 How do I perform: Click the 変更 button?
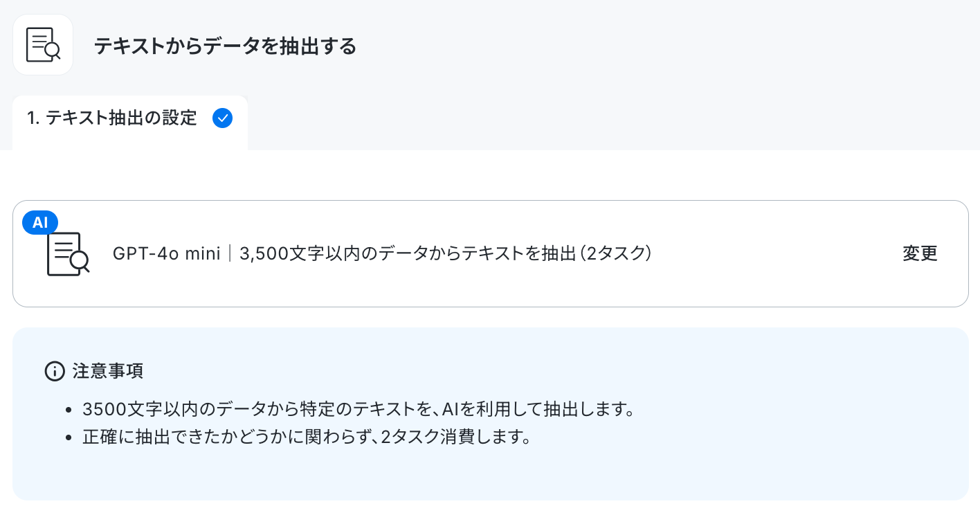click(x=920, y=253)
